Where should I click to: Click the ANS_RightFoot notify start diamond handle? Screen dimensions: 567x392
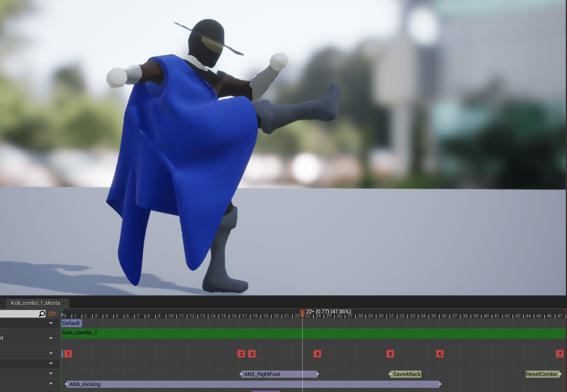click(x=241, y=374)
